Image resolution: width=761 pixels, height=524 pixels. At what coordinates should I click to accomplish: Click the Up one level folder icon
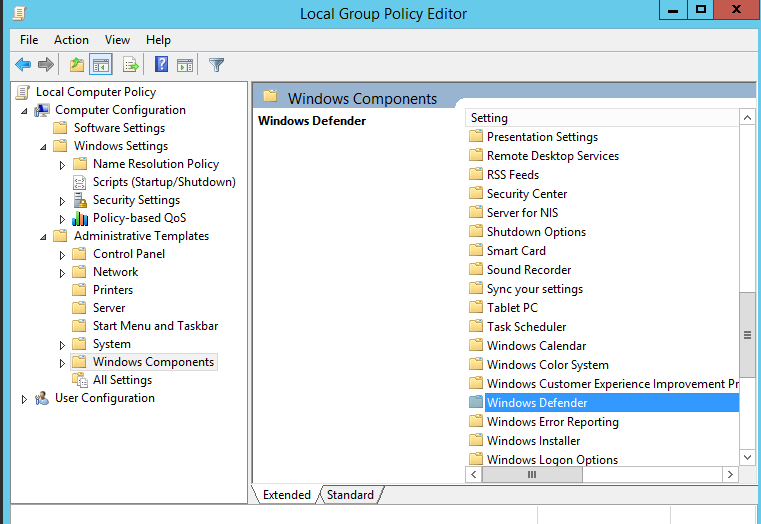pos(77,65)
